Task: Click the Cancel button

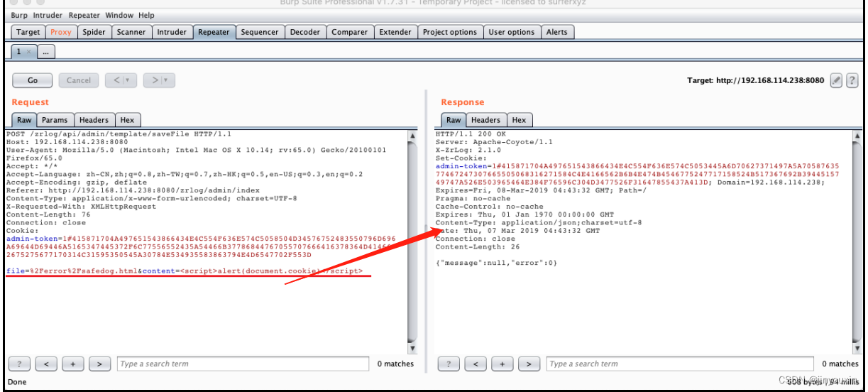Action: click(x=79, y=80)
